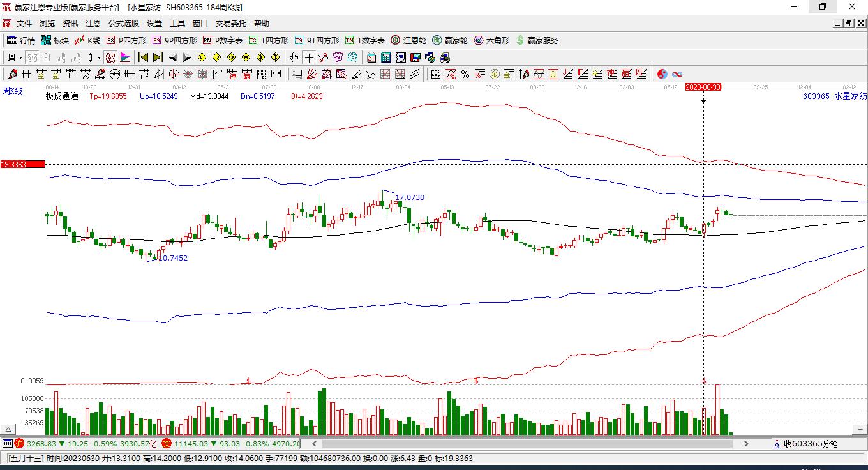Screen dimensions: 868x470
Task: Open the 9T四方形 tool
Action: click(317, 40)
